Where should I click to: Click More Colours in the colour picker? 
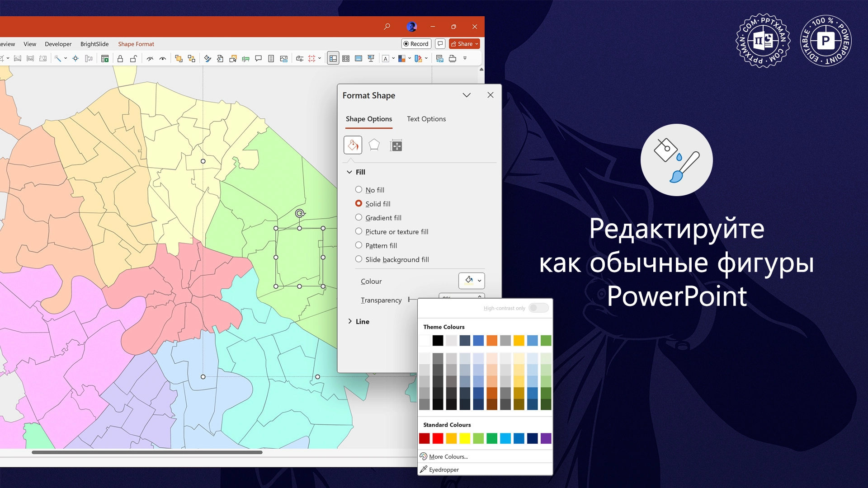tap(448, 456)
